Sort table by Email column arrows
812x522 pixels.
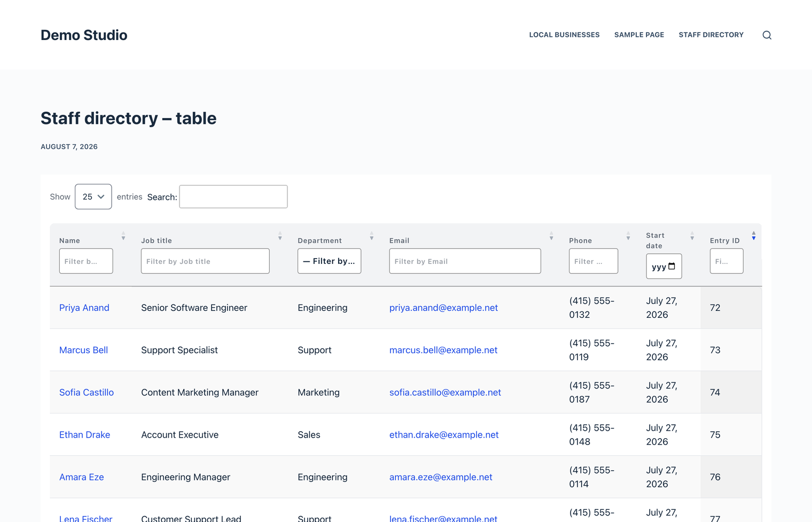click(551, 236)
